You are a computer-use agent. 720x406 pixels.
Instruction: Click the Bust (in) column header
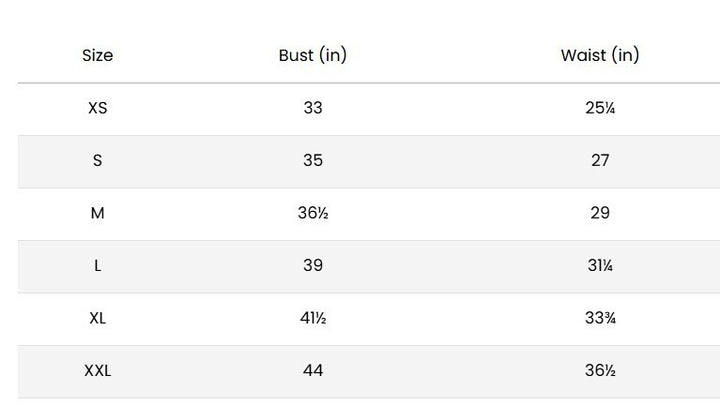312,55
